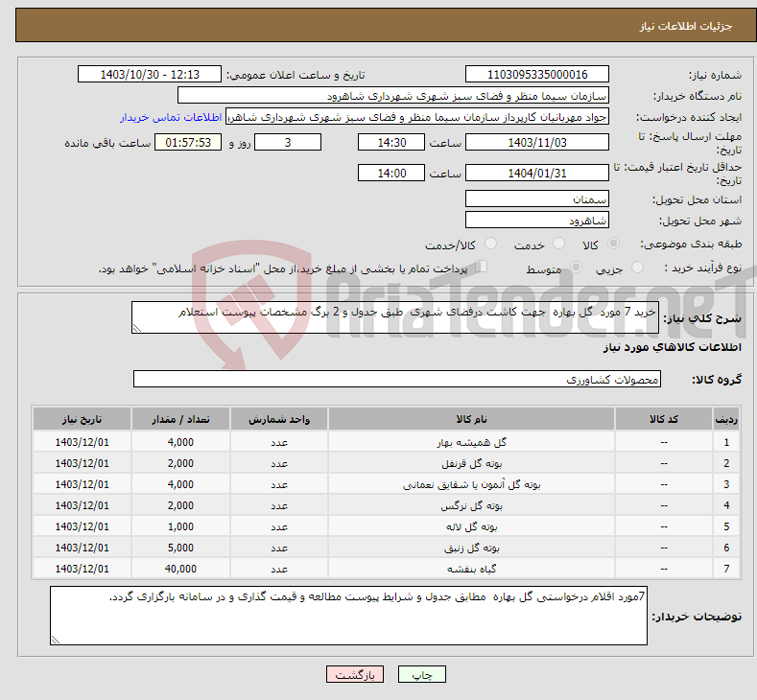757x700 pixels.
Task: Select the خدمت radio button
Action: coord(558,244)
